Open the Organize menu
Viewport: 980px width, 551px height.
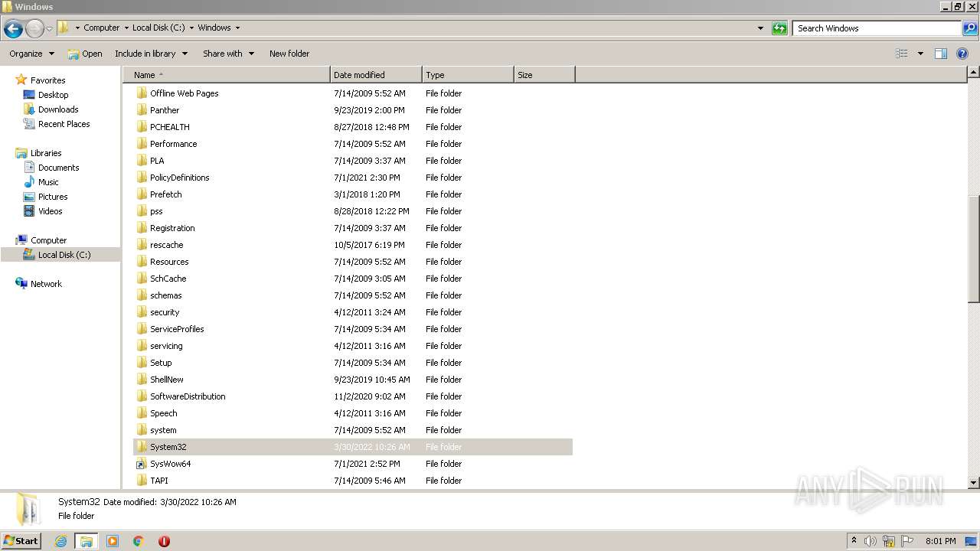pyautogui.click(x=32, y=54)
